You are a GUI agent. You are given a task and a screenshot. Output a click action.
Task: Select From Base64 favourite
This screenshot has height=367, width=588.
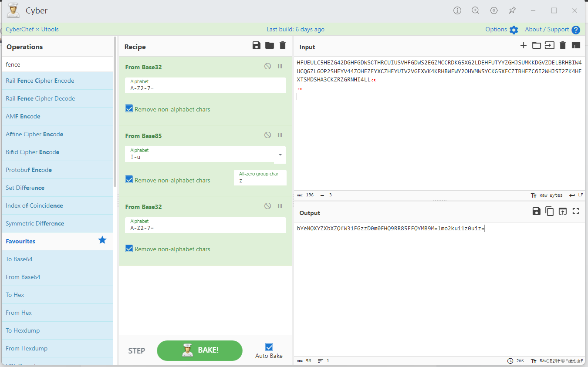[57, 277]
